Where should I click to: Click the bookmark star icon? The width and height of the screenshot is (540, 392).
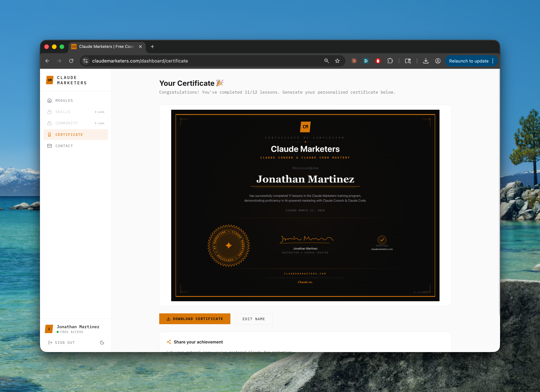pyautogui.click(x=337, y=61)
